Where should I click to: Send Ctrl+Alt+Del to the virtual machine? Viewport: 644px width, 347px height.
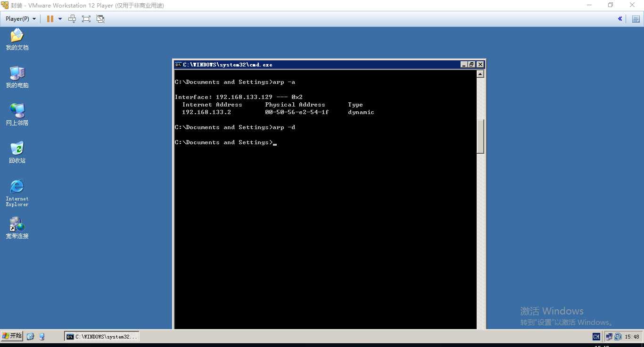pyautogui.click(x=72, y=19)
